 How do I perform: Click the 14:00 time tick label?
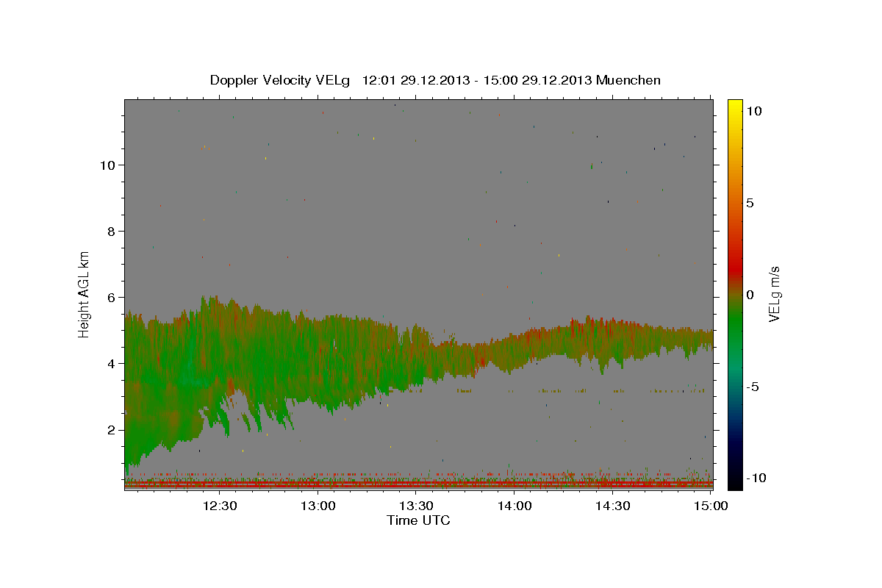(514, 506)
